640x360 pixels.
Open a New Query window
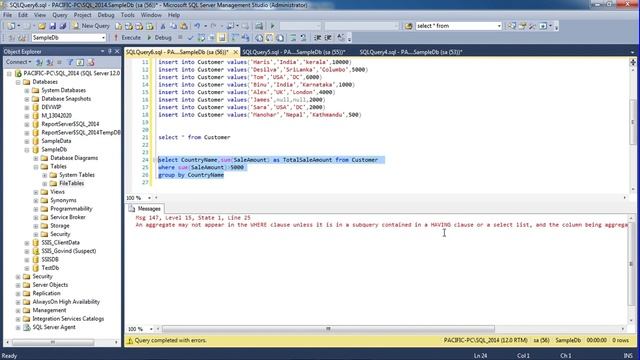[x=91, y=26]
